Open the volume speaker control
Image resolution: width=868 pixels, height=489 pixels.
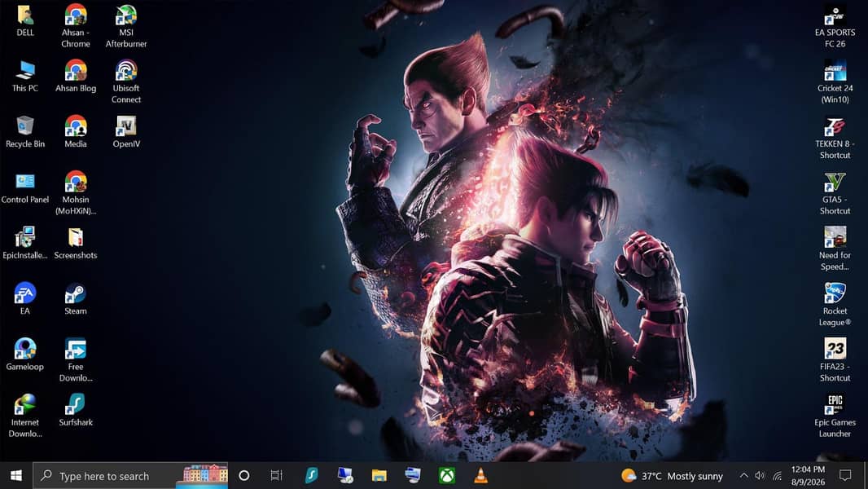760,476
